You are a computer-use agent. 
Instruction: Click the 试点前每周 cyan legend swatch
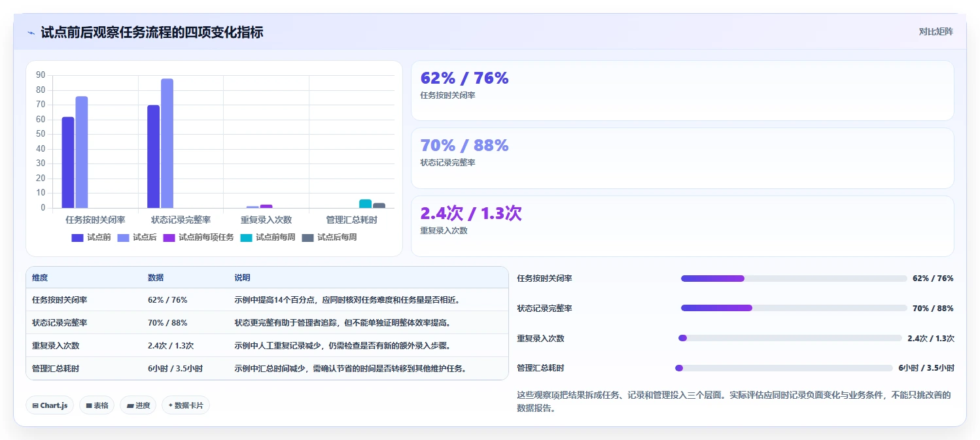click(x=246, y=238)
